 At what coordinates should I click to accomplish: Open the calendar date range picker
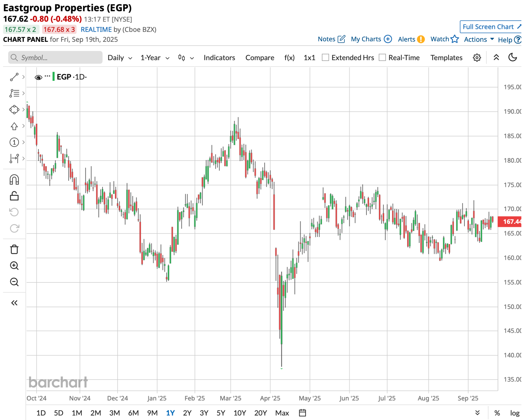click(x=302, y=413)
